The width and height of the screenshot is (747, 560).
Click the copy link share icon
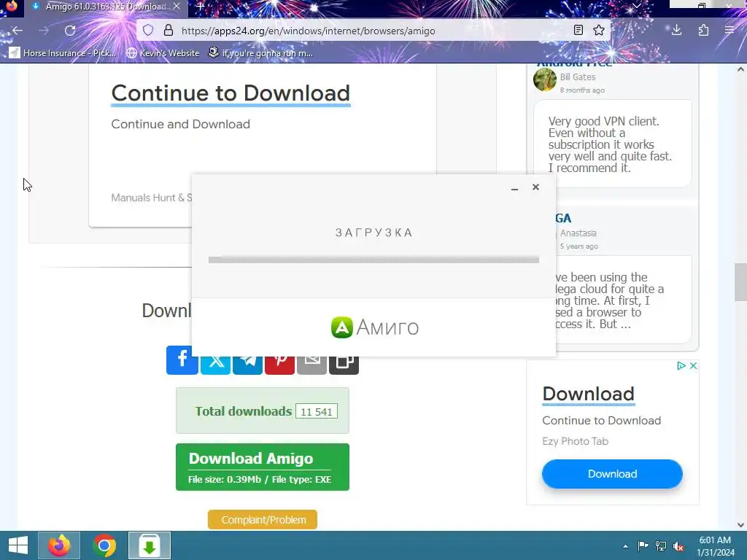344,365
